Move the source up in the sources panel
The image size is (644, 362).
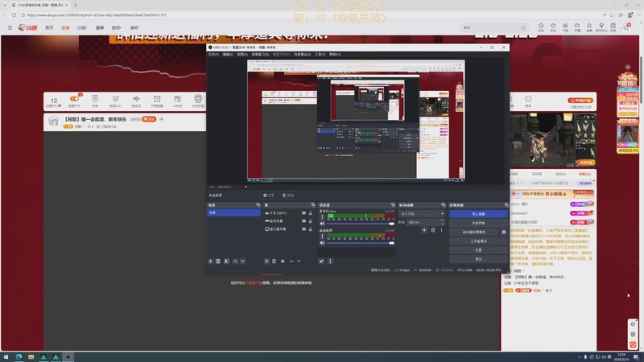(x=291, y=261)
